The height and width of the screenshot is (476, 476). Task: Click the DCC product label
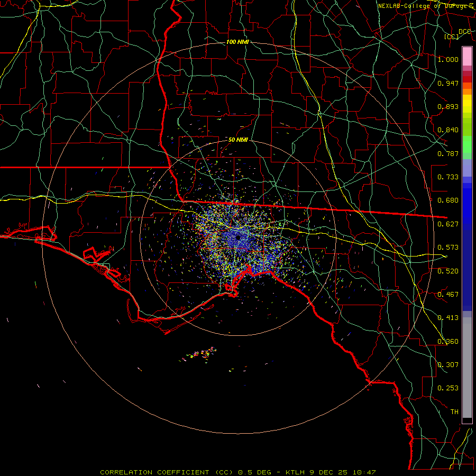464,32
